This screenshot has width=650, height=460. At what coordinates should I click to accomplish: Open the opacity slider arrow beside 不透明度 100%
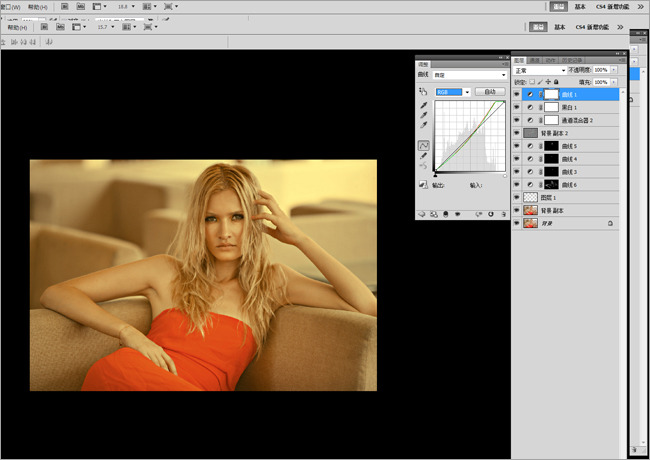coord(614,70)
